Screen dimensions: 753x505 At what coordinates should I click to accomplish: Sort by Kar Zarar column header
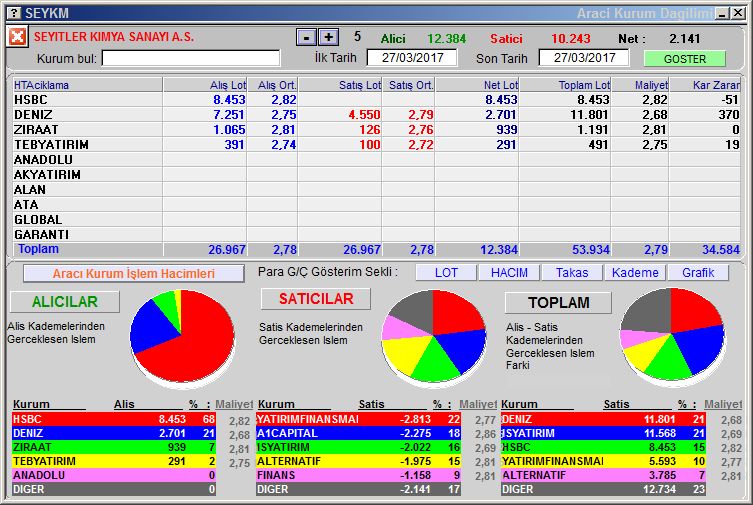pos(704,85)
